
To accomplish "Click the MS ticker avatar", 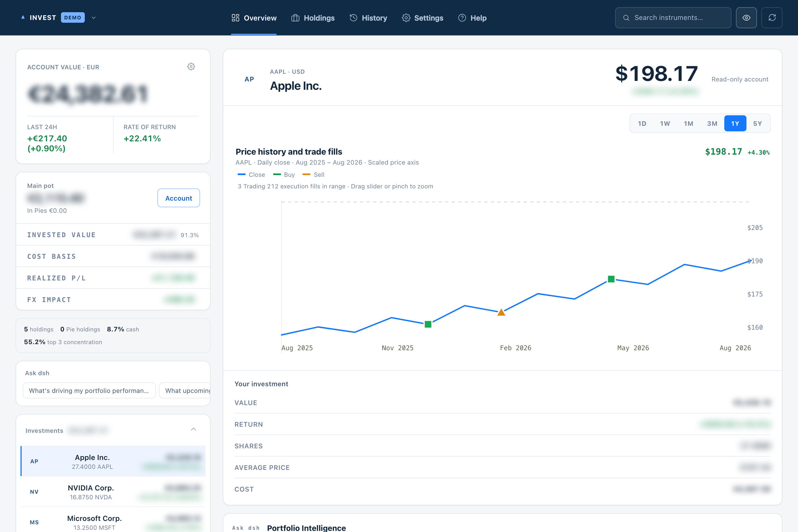I will click(x=34, y=522).
